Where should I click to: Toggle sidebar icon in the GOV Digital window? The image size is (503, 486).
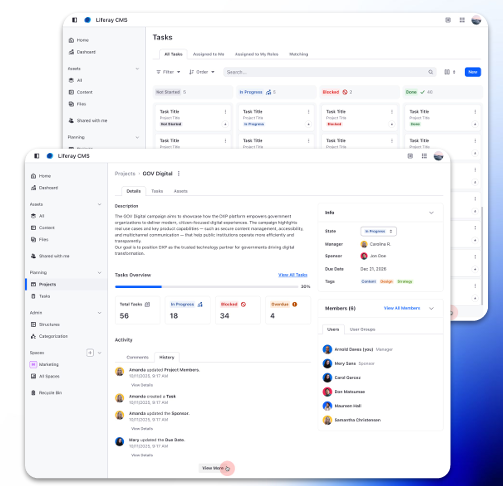[37, 156]
